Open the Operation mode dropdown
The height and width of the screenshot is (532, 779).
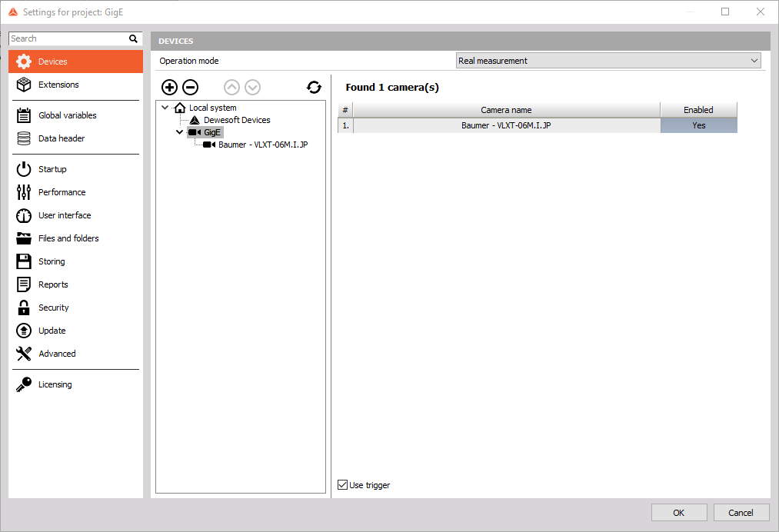tap(608, 61)
